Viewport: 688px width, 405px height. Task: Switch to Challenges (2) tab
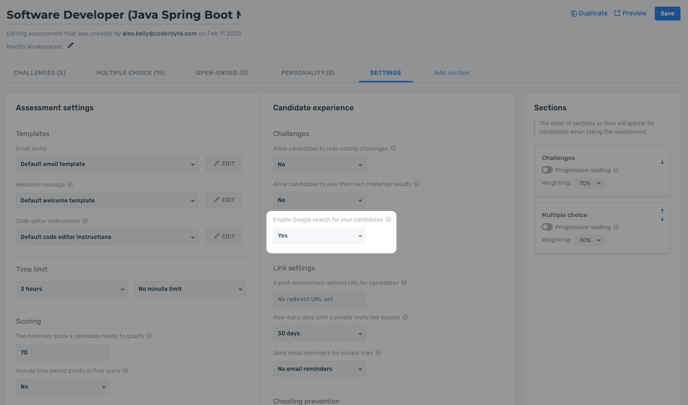pos(39,73)
